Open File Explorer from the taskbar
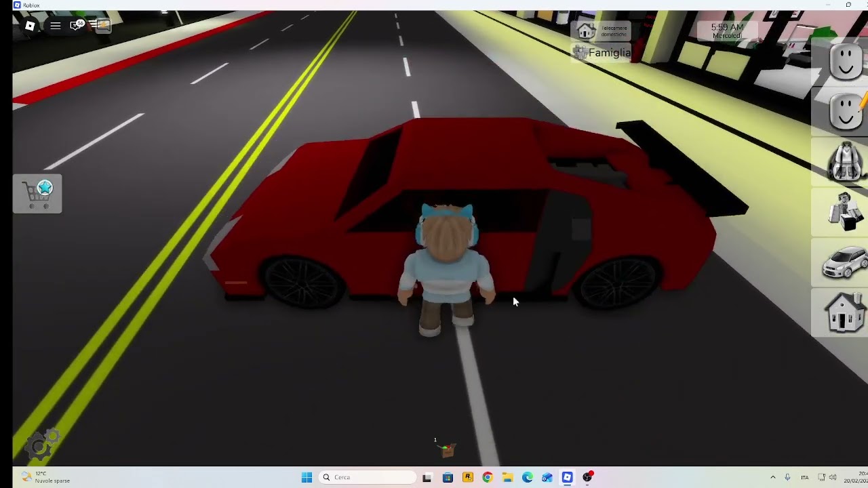 coord(507,477)
